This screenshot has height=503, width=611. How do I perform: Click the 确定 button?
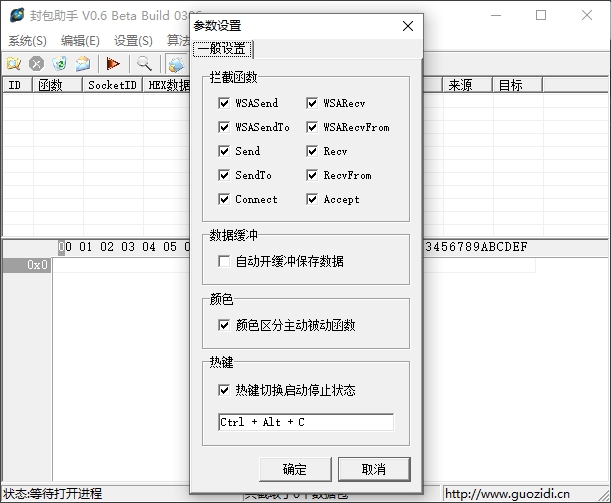click(x=295, y=469)
